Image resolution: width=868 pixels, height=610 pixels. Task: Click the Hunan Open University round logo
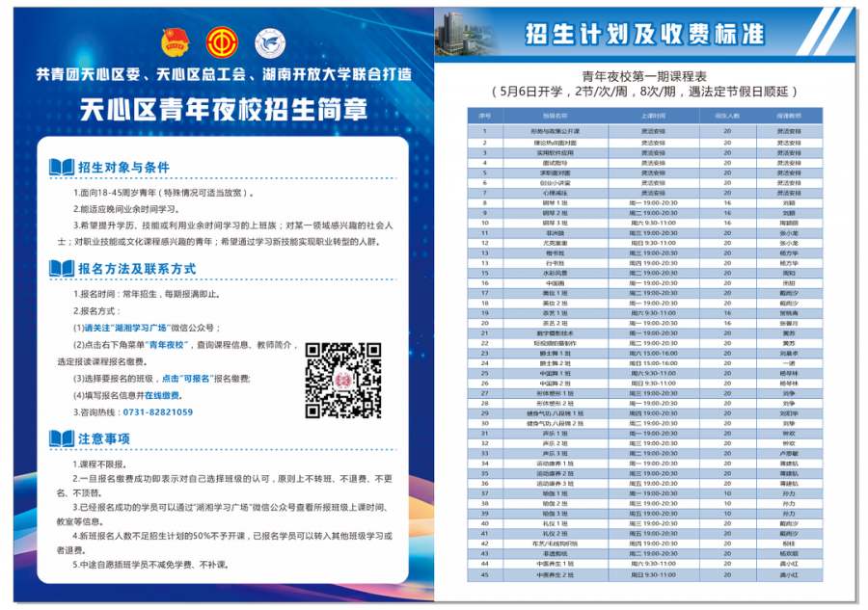click(270, 43)
